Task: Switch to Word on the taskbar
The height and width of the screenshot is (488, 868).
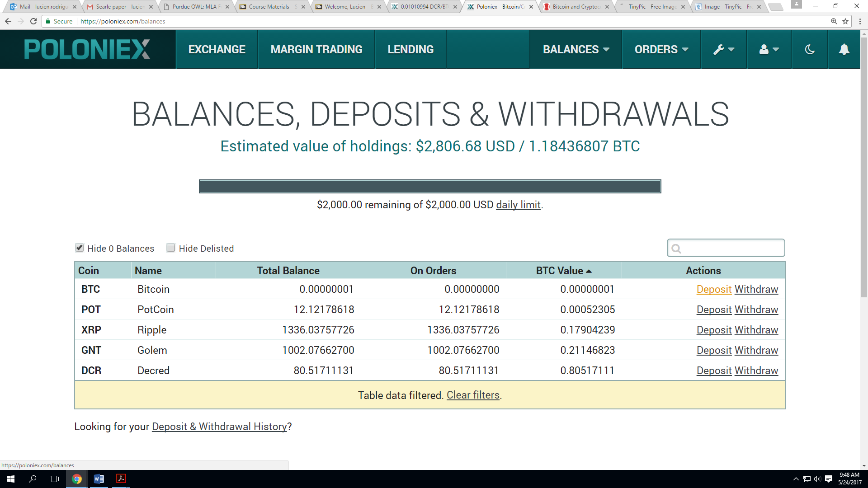Action: click(x=99, y=479)
